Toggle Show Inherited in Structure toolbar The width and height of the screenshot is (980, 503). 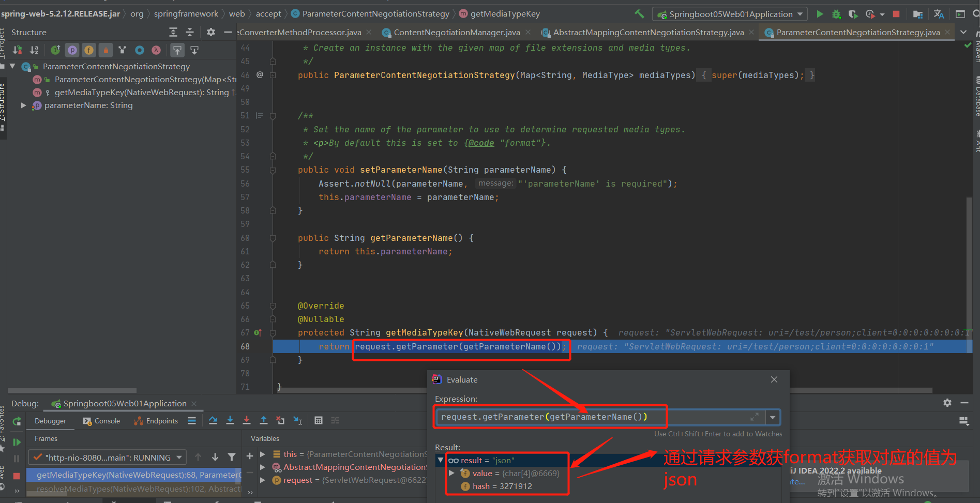click(55, 50)
